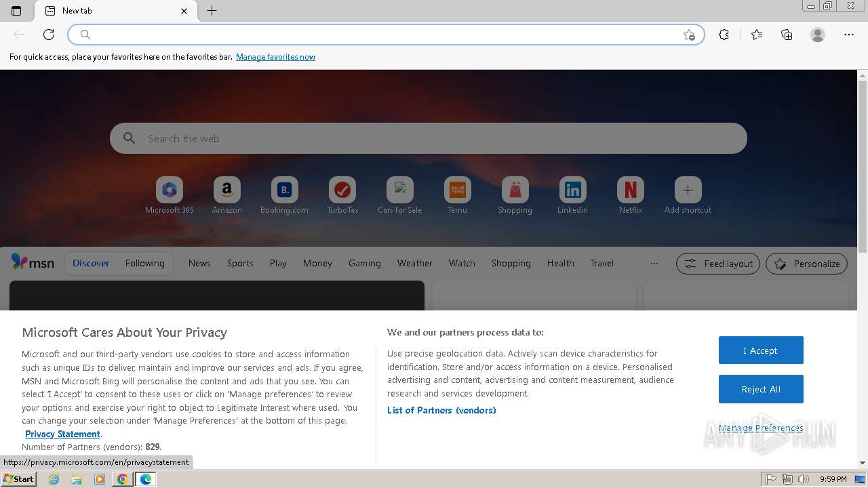Click the Edge taskbar button
The width and height of the screenshot is (868, 488).
pos(145,479)
